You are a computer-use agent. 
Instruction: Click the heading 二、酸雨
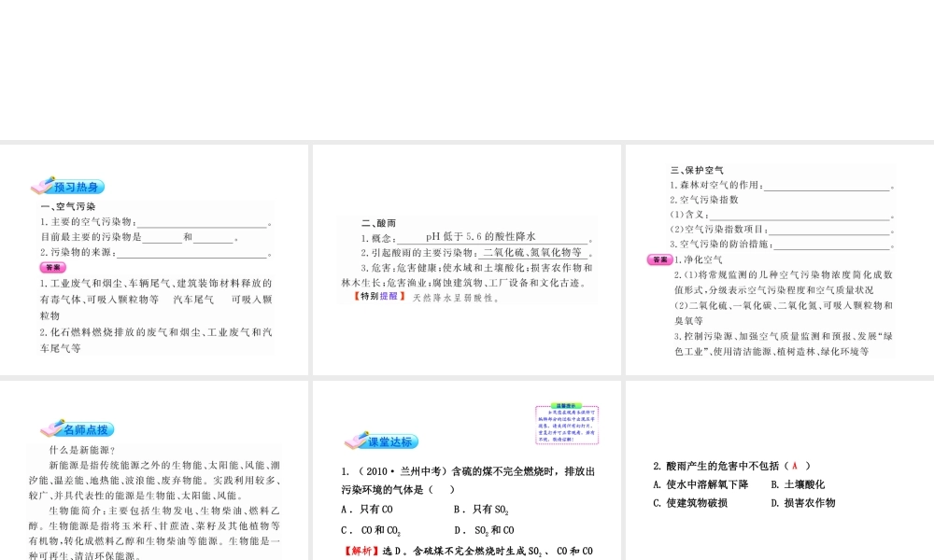(x=379, y=223)
